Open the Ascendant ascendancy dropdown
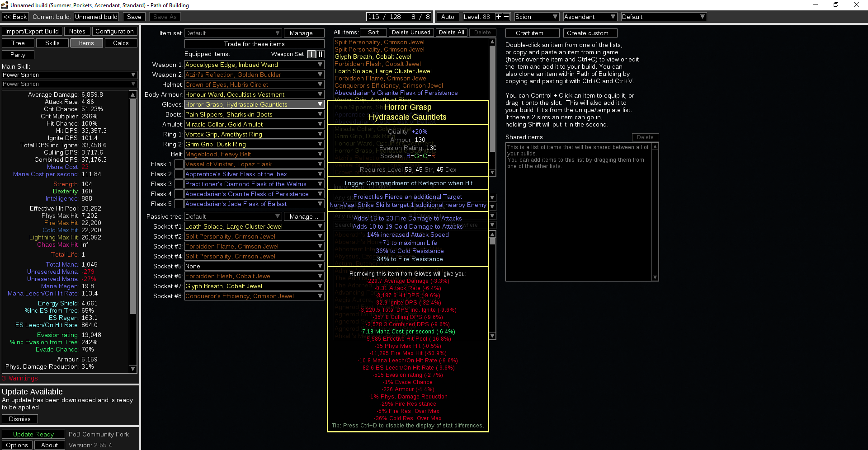Screen dimensions: 868x450 point(590,17)
